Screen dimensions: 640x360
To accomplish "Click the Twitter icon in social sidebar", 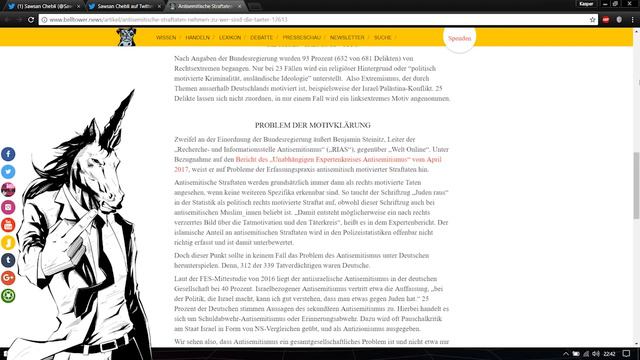I will point(8,172).
